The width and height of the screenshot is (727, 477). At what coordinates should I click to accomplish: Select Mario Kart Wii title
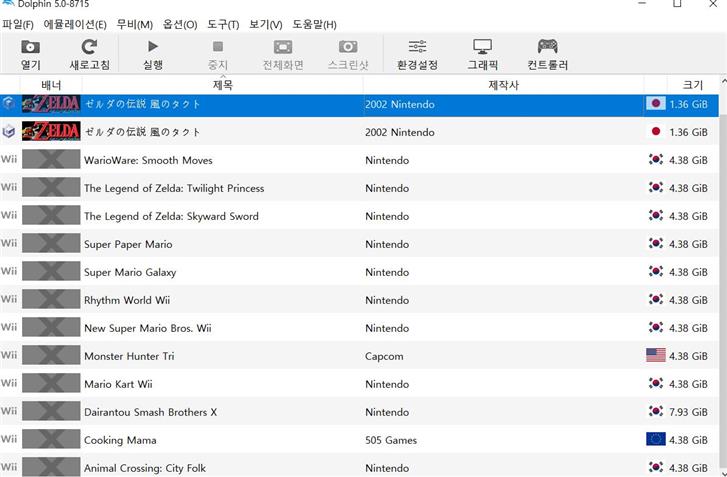click(118, 384)
